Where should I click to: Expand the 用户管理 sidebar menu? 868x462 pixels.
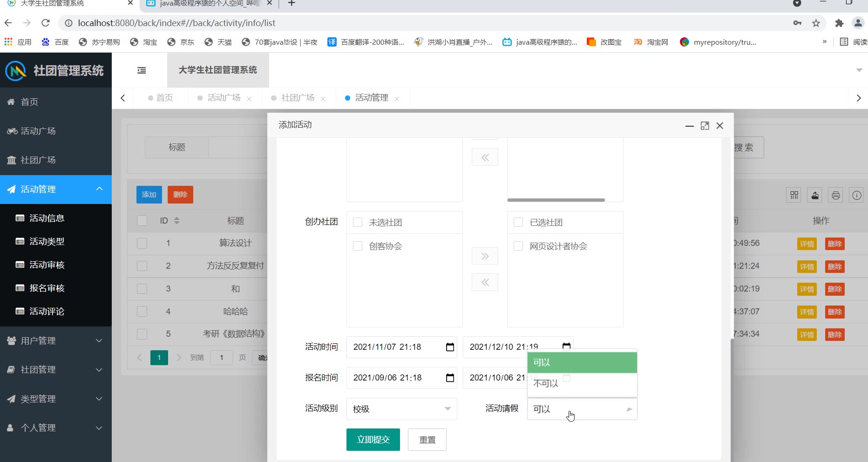[56, 341]
